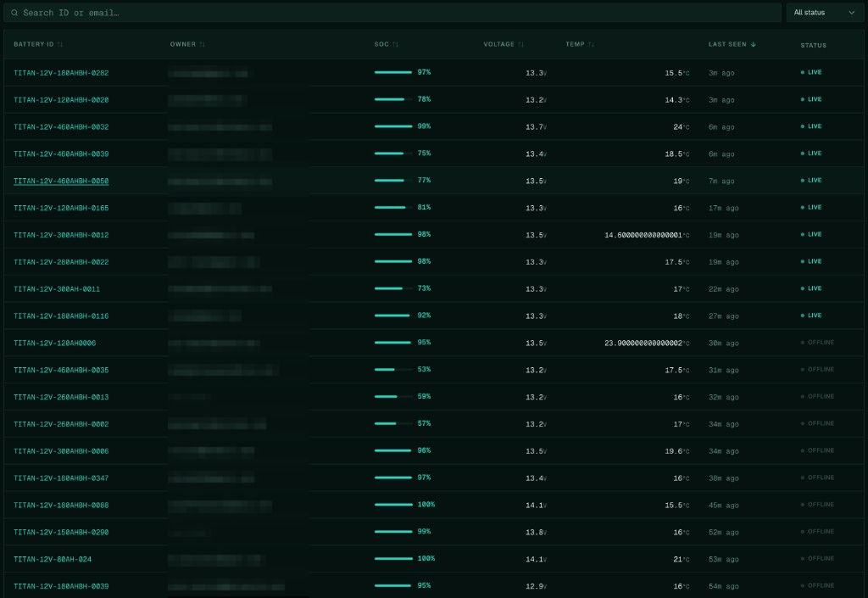Open battery TITAN-12V-180AHBH-0088
Viewport: 868px width, 598px height.
(61, 506)
